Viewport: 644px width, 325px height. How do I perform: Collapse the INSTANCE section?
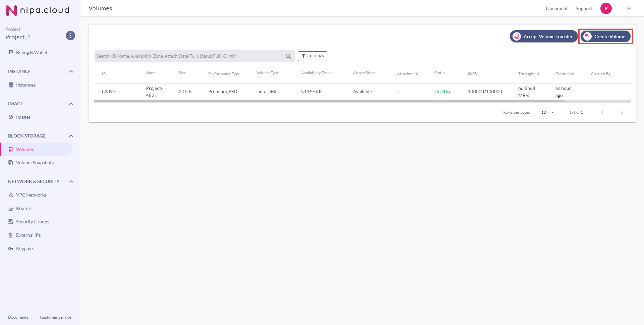[x=71, y=71]
